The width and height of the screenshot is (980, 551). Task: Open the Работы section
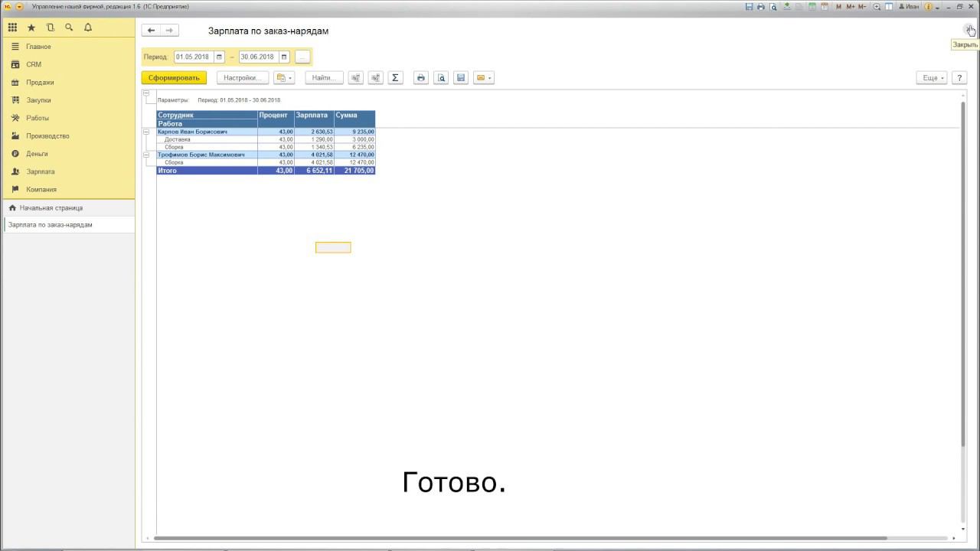(69, 118)
